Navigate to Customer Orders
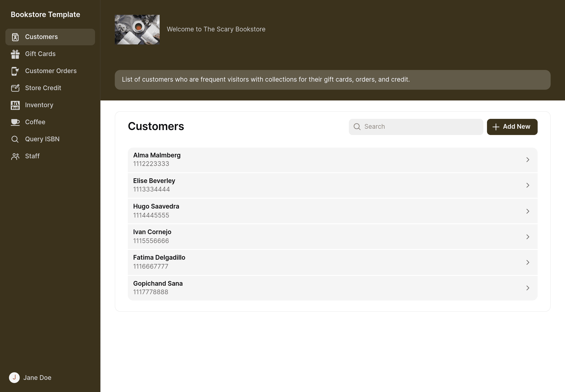This screenshot has height=392, width=565. click(x=51, y=71)
